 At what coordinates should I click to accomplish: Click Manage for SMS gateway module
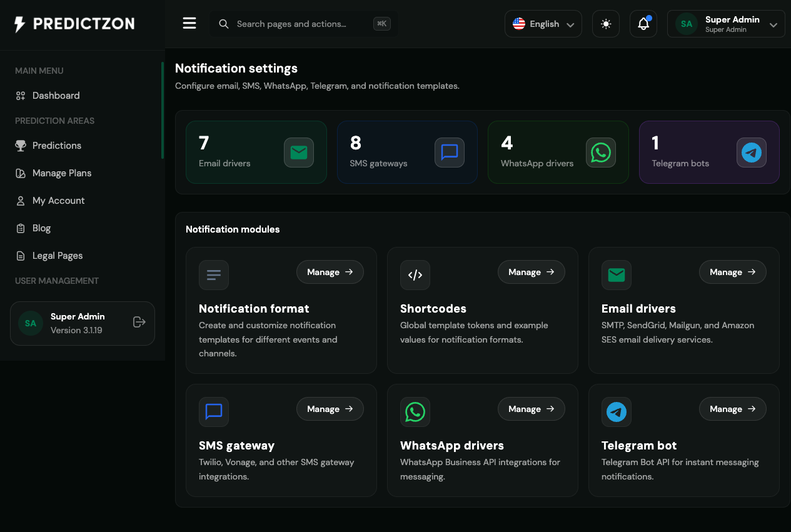(330, 409)
